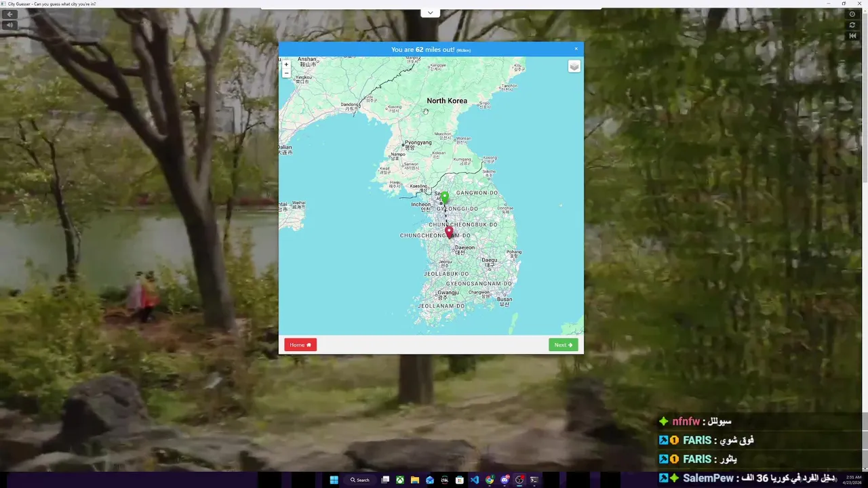
Task: Mute the video sound
Action: pos(9,25)
